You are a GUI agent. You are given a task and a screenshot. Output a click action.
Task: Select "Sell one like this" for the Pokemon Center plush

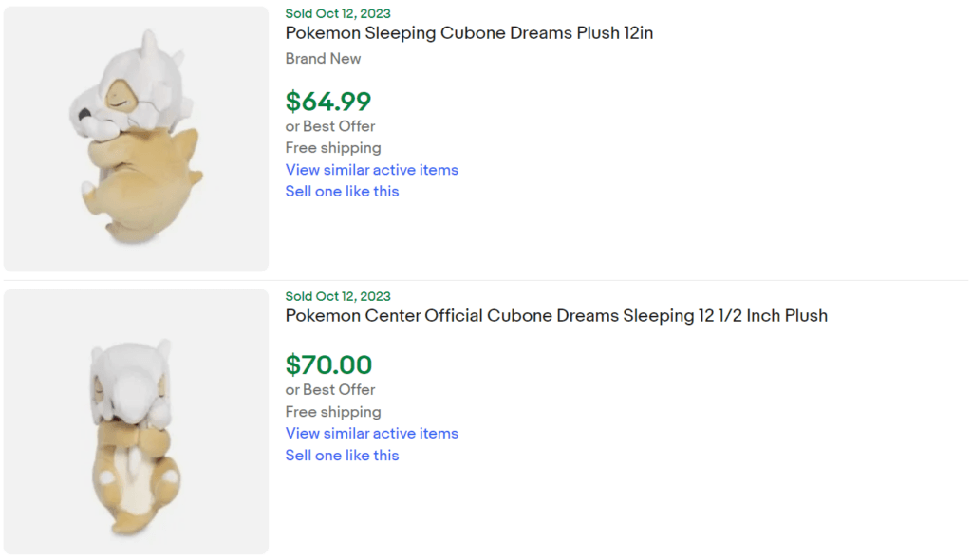coord(342,455)
